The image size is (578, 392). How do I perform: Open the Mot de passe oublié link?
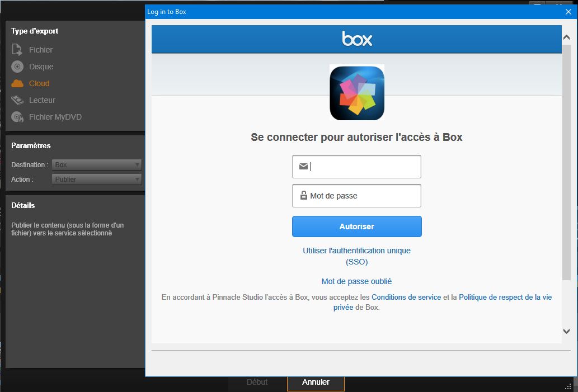(356, 281)
